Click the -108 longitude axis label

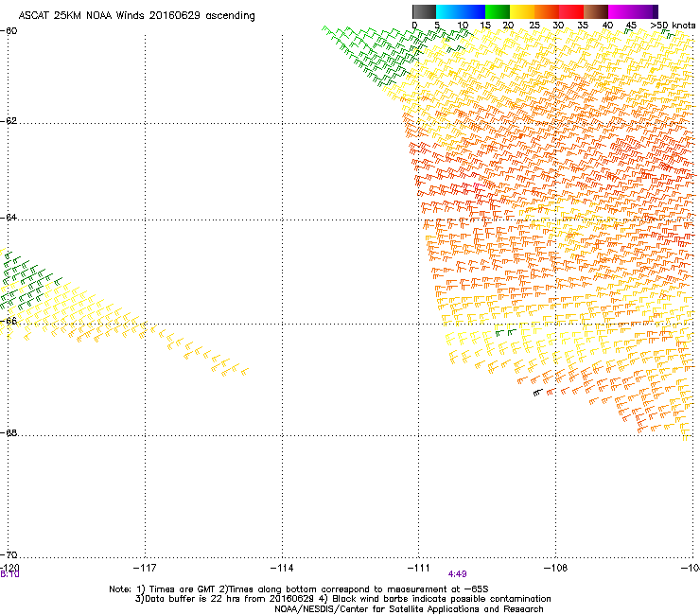(x=556, y=568)
